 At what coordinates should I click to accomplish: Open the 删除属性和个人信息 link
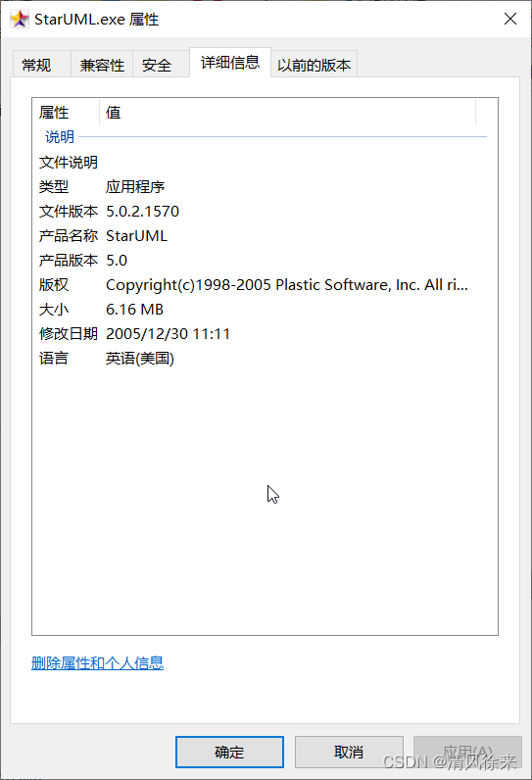click(97, 663)
